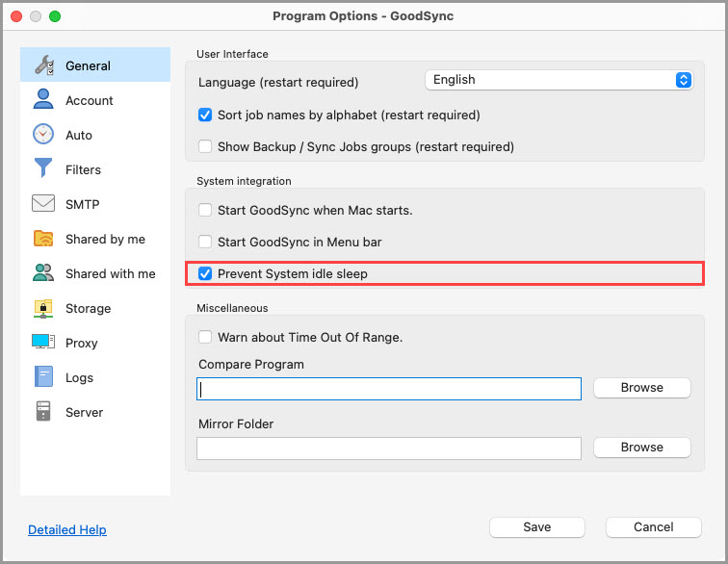Viewport: 728px width, 564px height.
Task: Save the program options
Action: [x=537, y=527]
